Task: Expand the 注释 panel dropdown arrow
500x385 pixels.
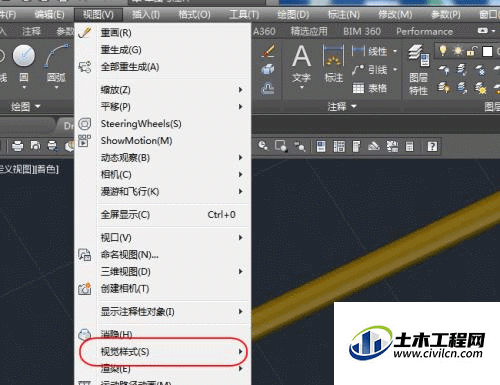Action: (354, 106)
